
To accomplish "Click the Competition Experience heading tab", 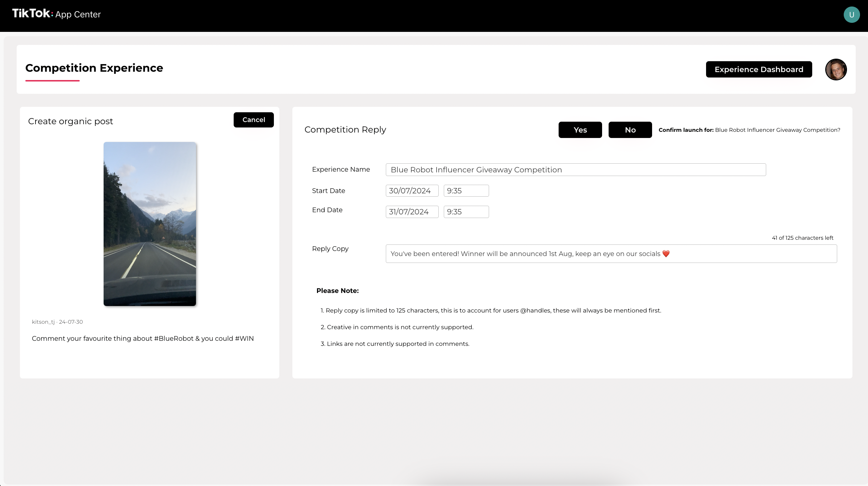I will point(94,68).
